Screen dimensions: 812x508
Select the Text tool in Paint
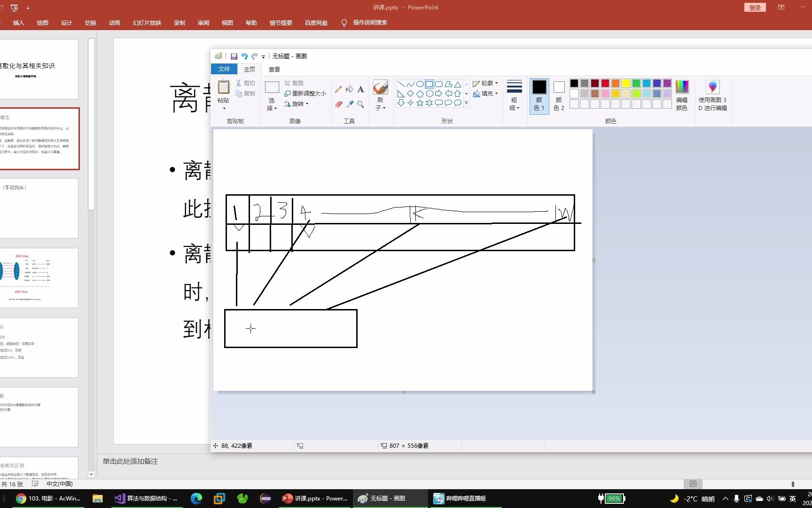360,89
